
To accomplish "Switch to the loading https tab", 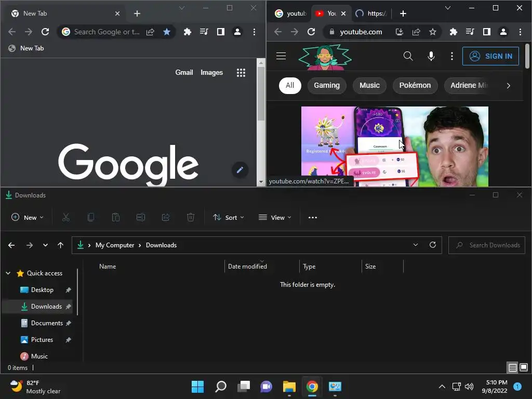I will [x=371, y=13].
